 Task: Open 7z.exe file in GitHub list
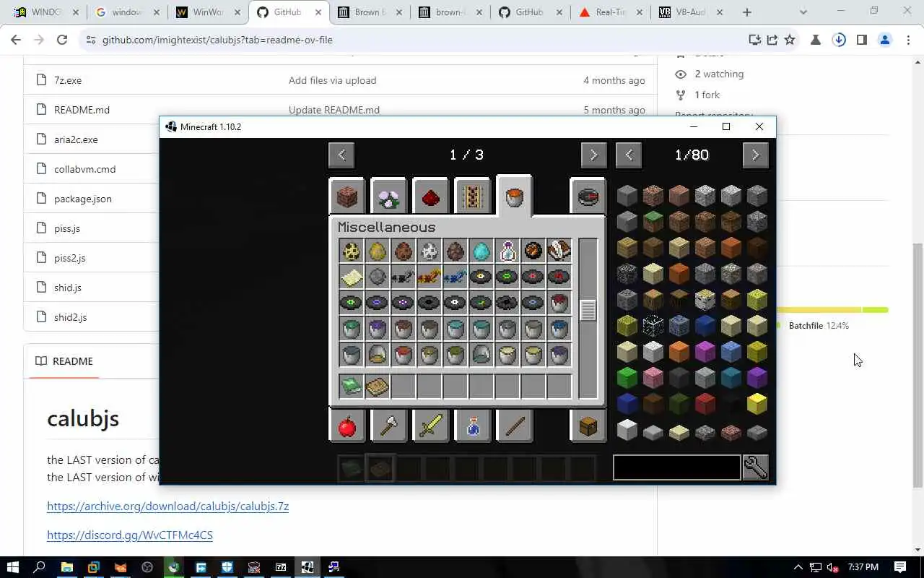click(68, 80)
